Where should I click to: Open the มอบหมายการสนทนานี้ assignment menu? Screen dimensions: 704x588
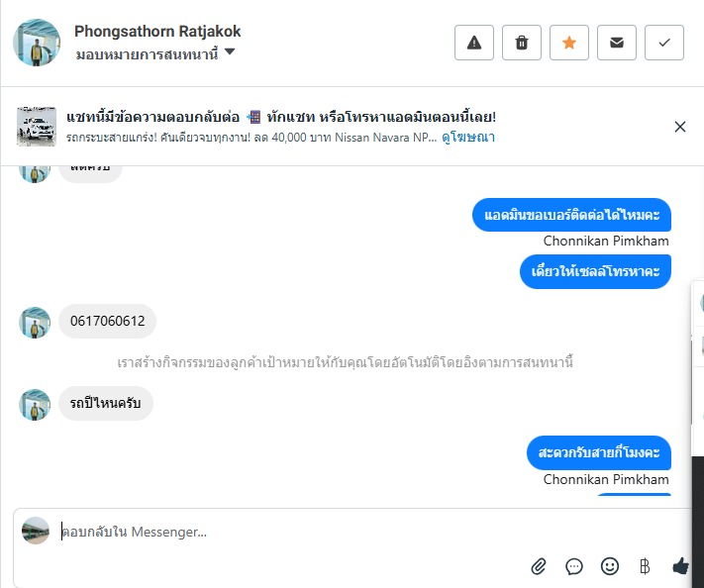pos(147,52)
